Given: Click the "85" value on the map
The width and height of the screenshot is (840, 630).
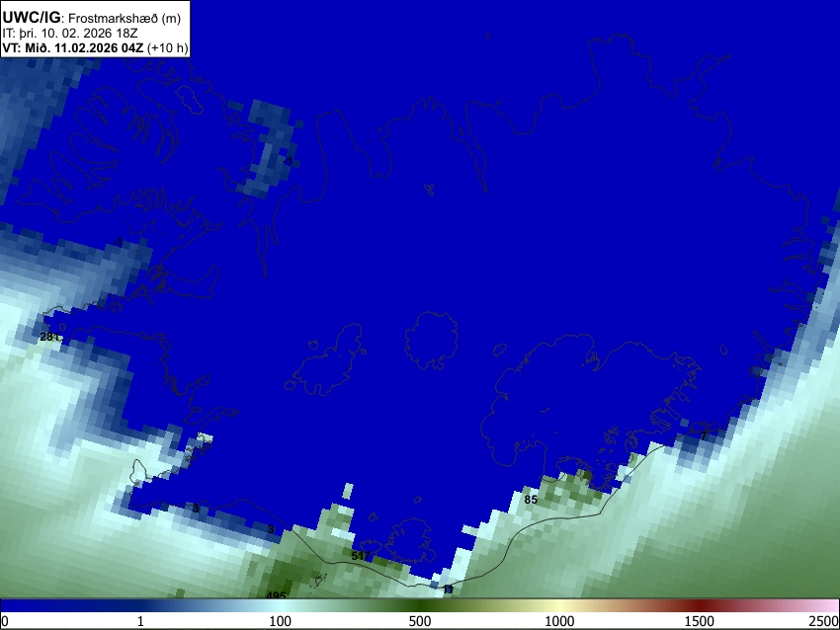Looking at the screenshot, I should pos(531,500).
